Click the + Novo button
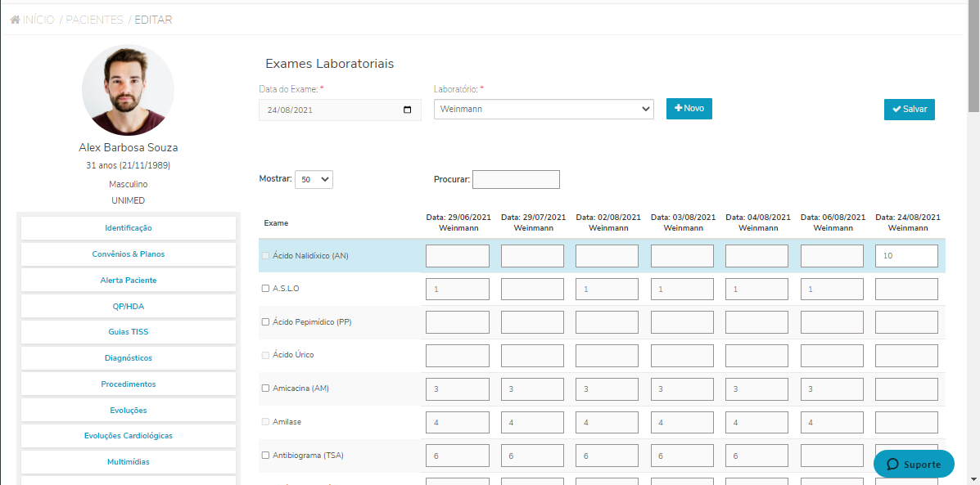The height and width of the screenshot is (485, 980). pyautogui.click(x=689, y=109)
